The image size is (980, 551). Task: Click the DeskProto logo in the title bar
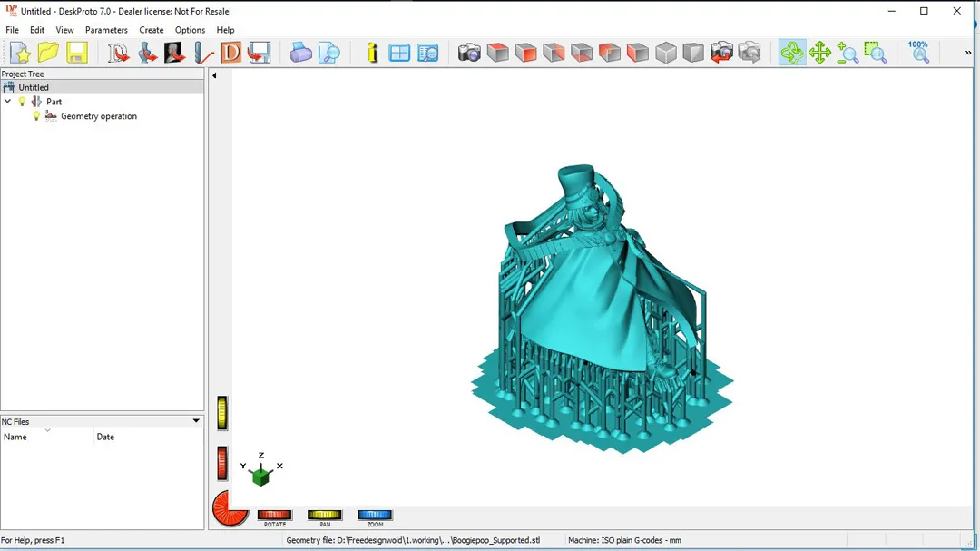(x=11, y=11)
